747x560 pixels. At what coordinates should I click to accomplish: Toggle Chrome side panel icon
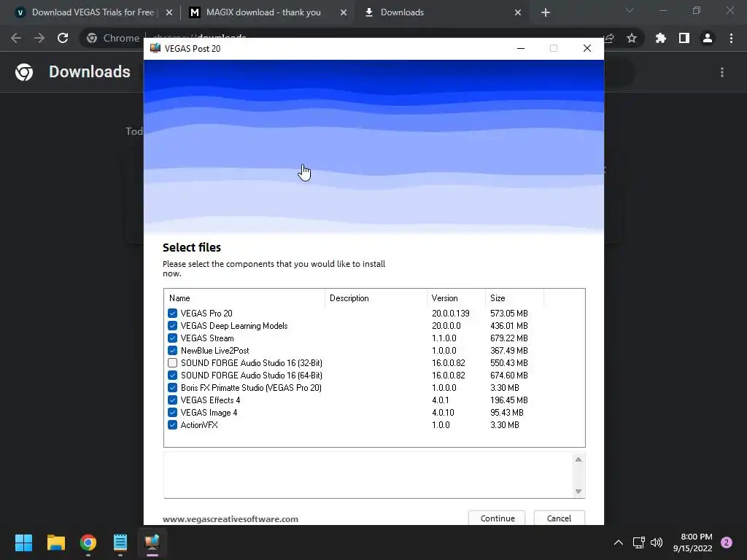tap(684, 38)
